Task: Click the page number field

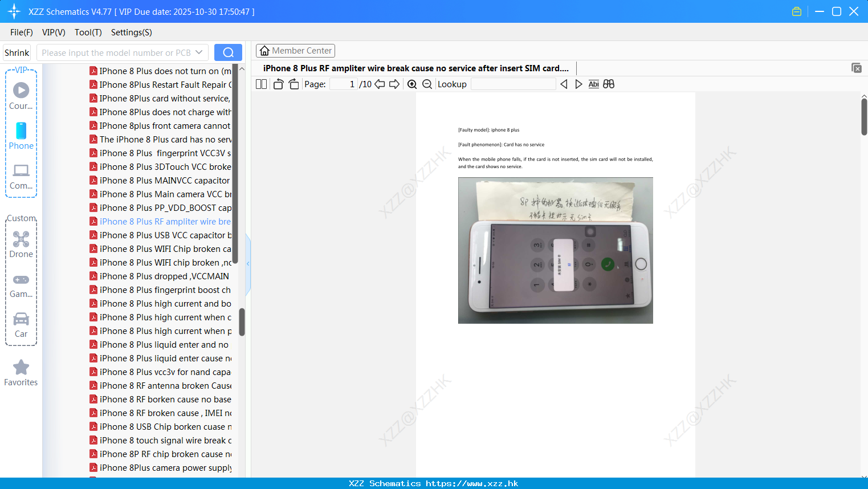Action: point(343,84)
